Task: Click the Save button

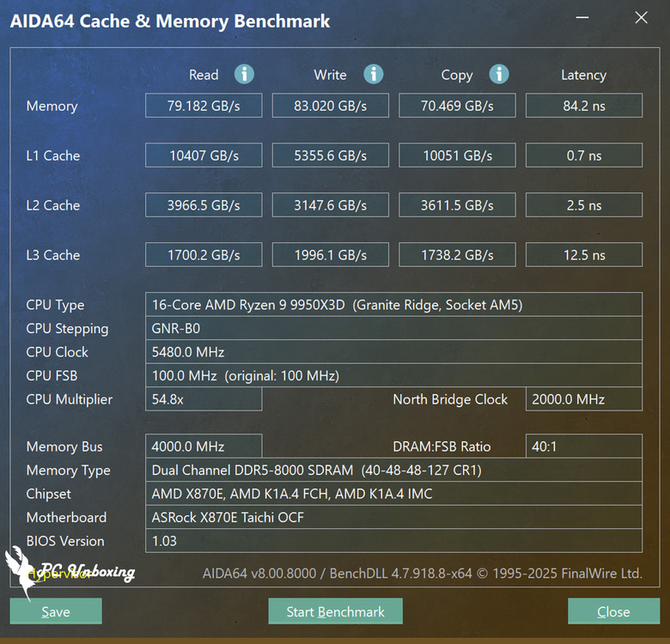Action: pyautogui.click(x=56, y=611)
